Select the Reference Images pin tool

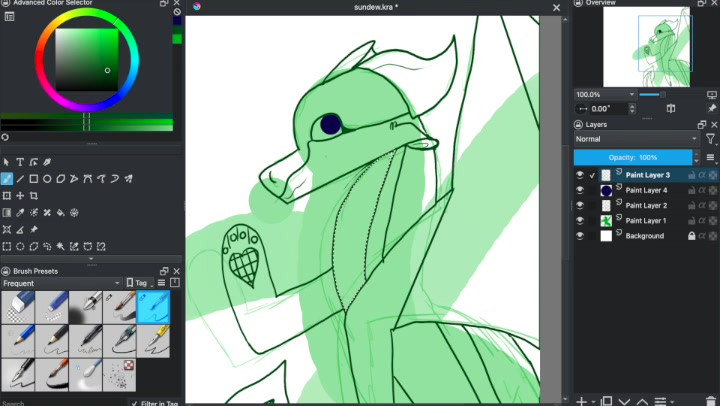[34, 230]
